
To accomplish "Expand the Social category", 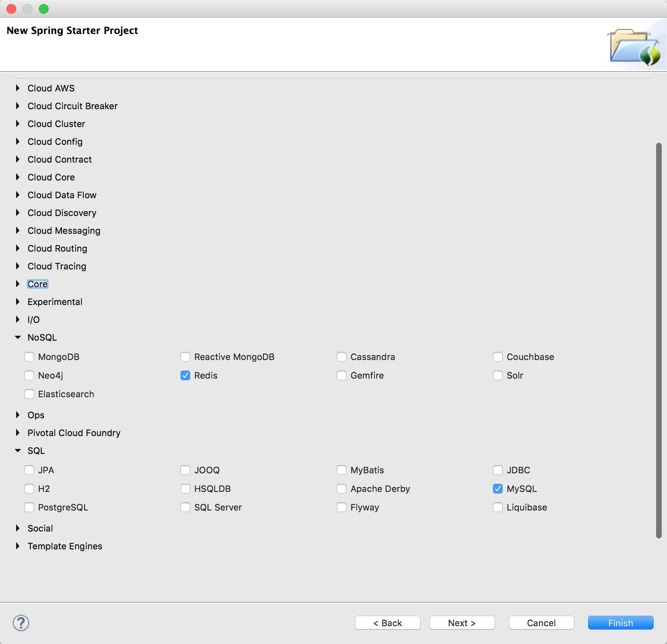I will click(x=18, y=528).
